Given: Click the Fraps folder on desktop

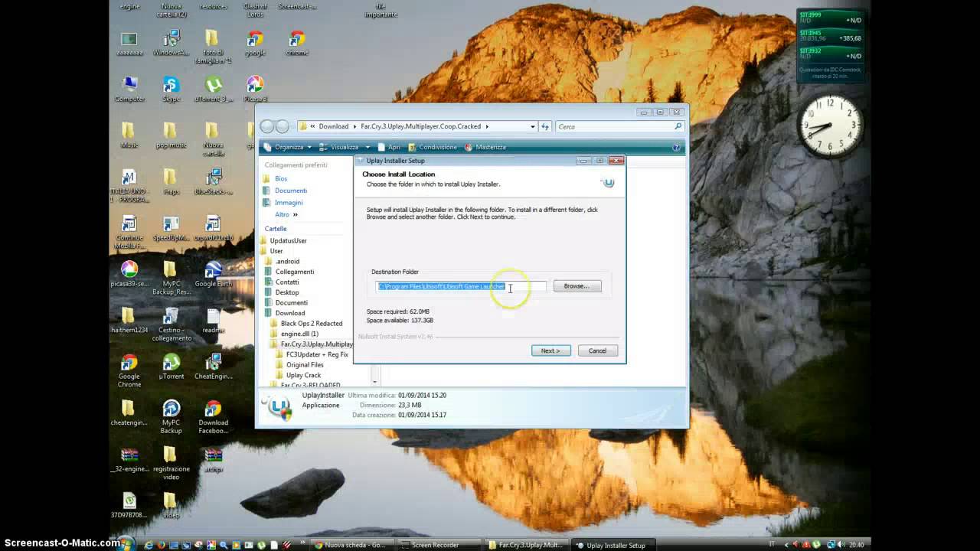Looking at the screenshot, I should click(171, 181).
